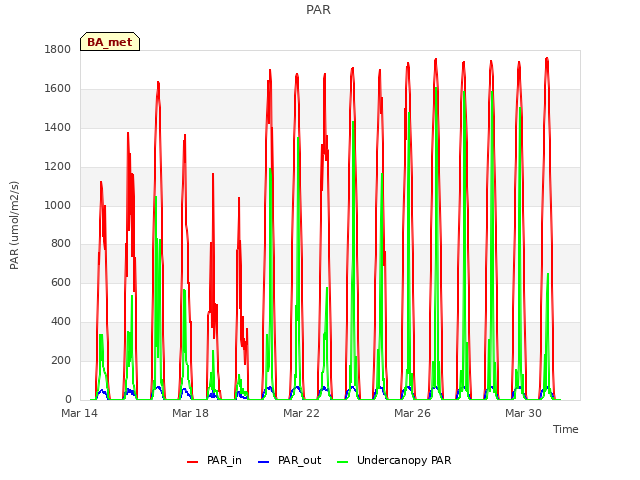
Task: Click the blue PAR_out legend swatch
Action: coord(264,462)
